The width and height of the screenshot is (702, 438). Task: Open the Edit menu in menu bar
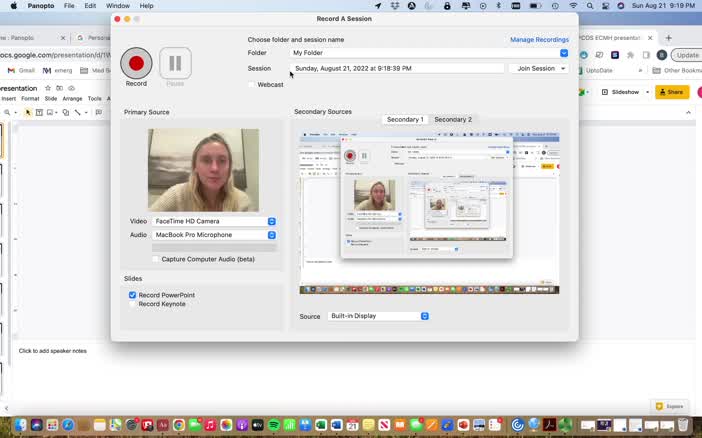(90, 6)
